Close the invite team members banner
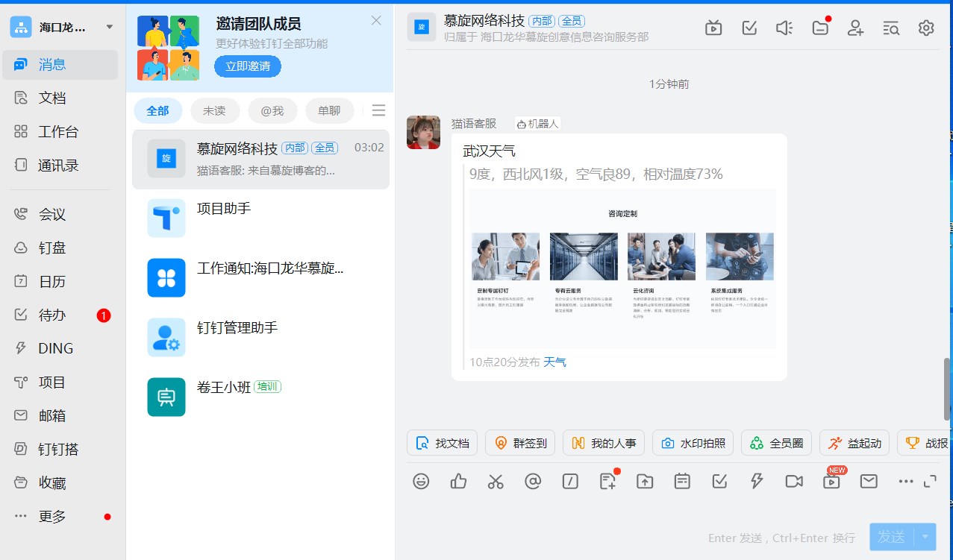The width and height of the screenshot is (953, 560). [376, 21]
